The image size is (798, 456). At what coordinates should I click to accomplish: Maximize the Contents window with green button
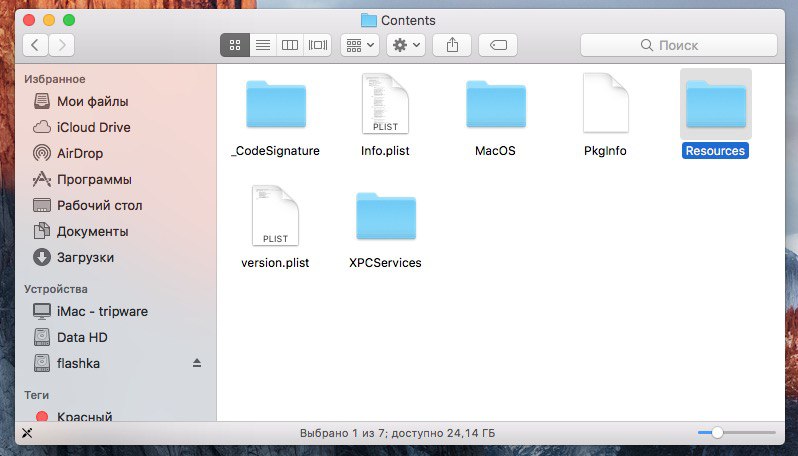[x=69, y=20]
